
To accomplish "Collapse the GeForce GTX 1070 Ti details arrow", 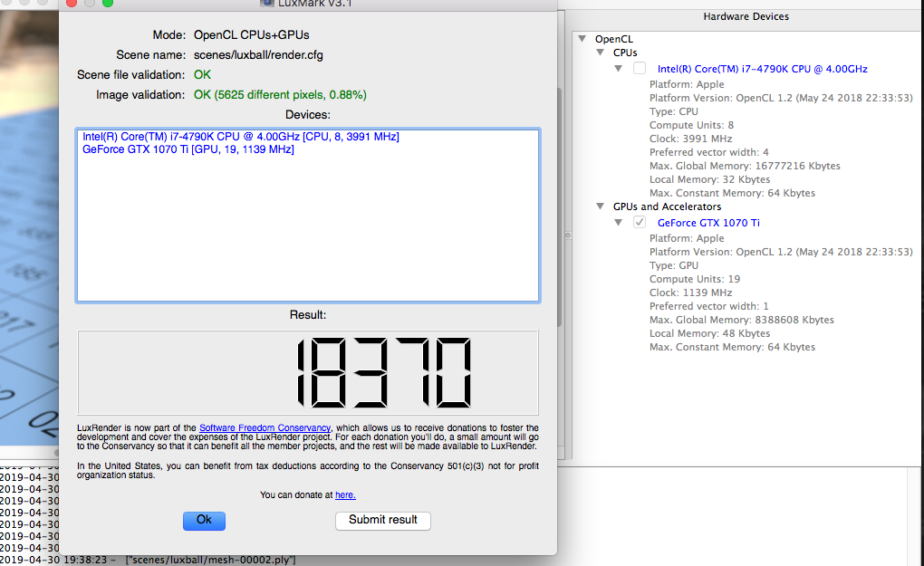I will point(618,223).
